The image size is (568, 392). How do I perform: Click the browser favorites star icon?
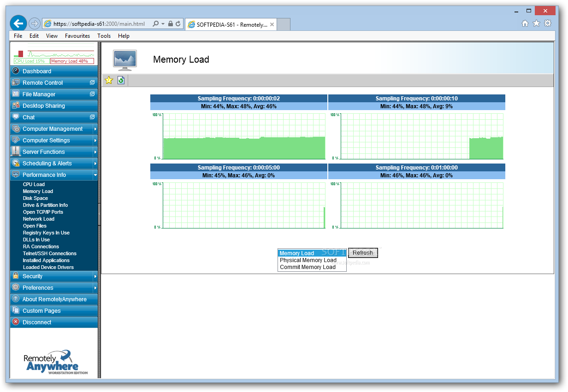(536, 23)
